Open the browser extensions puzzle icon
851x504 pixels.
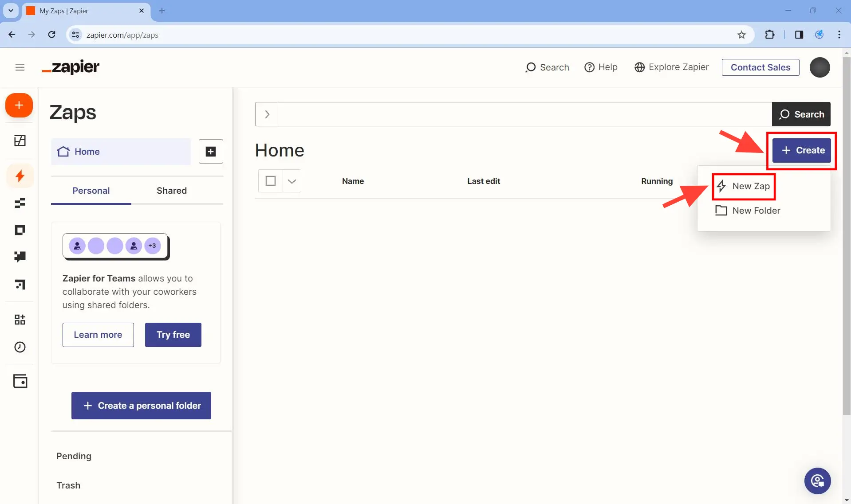(x=770, y=35)
